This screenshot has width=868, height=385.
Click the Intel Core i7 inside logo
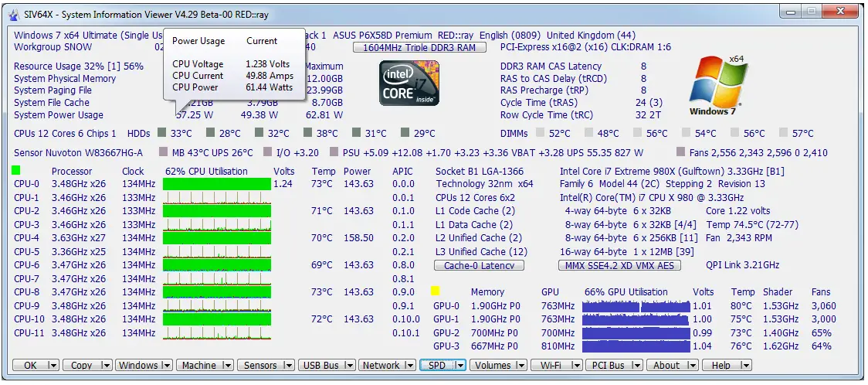(409, 83)
